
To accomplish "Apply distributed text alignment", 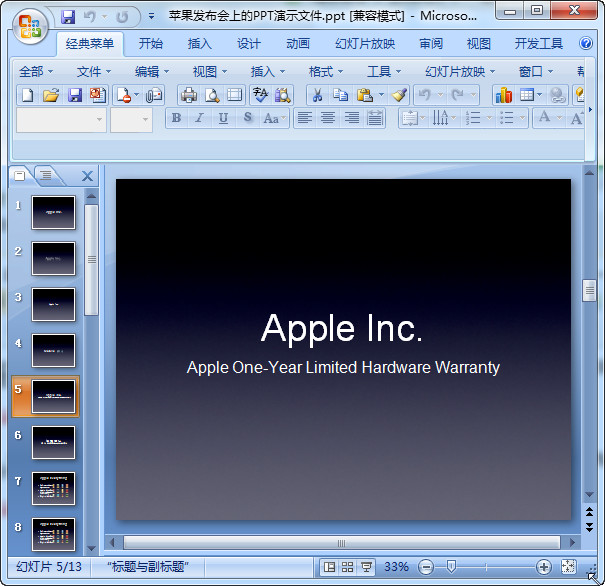I will coord(375,118).
